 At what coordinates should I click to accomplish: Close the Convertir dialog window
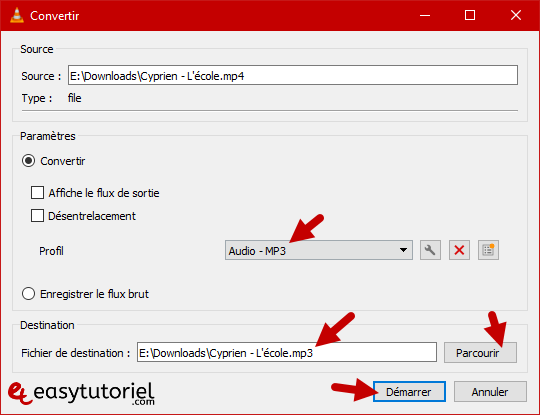516,15
